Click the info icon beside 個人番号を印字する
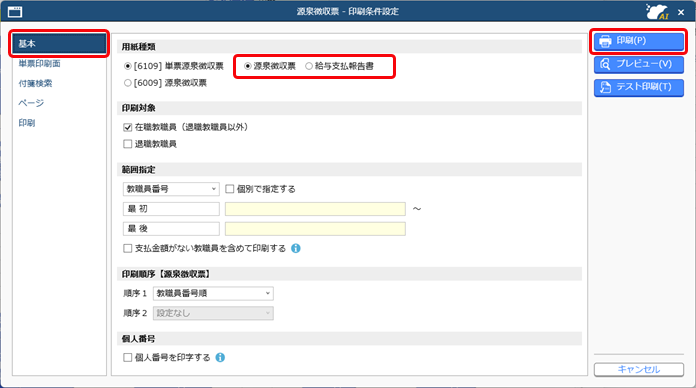 [220, 357]
